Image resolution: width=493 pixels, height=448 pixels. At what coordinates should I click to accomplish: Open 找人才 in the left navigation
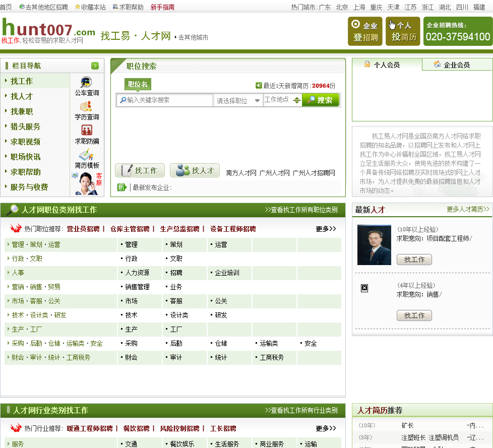22,96
